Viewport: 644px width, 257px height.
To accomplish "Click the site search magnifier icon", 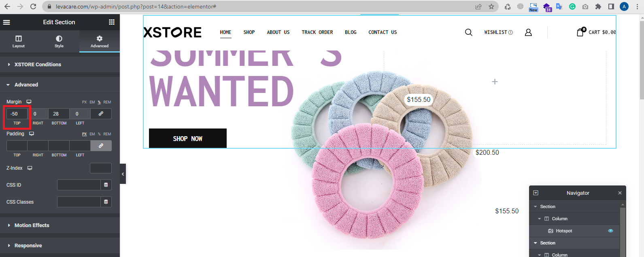I will coord(469,32).
